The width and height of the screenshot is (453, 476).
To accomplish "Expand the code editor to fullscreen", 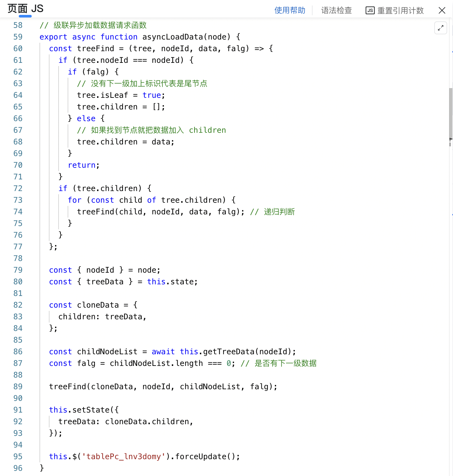I will click(441, 28).
